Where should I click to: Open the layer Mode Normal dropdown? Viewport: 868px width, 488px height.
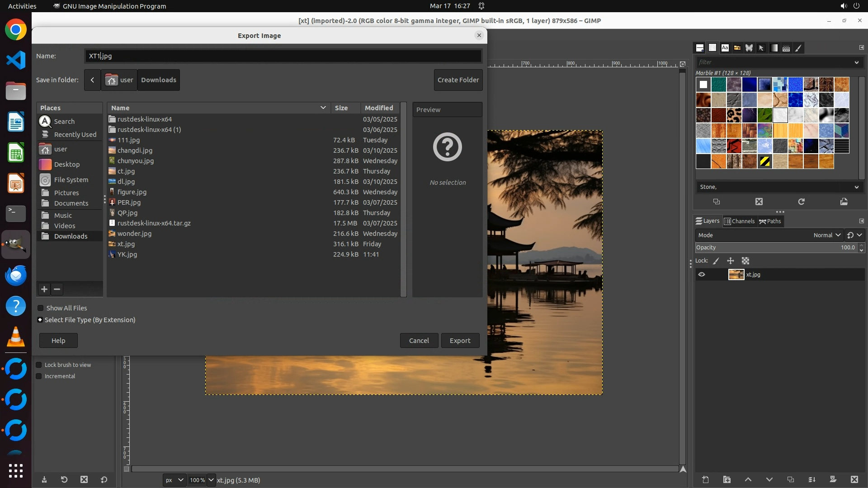click(x=826, y=235)
